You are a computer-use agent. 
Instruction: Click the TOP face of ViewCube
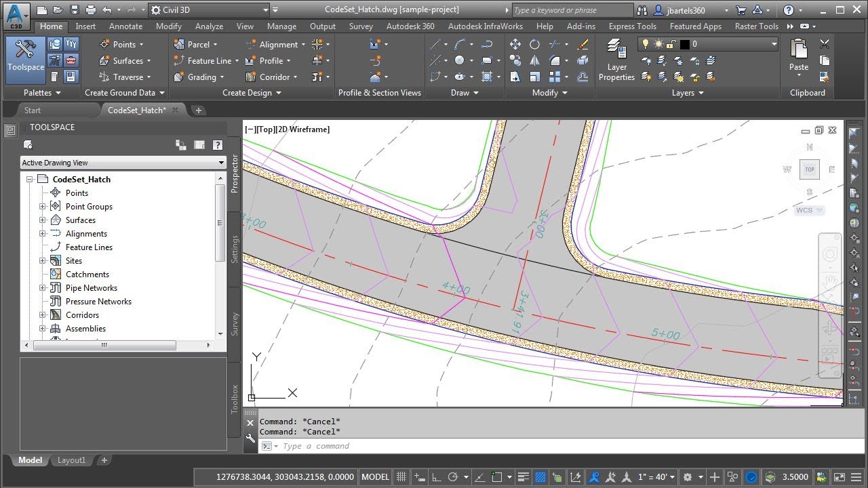point(809,169)
